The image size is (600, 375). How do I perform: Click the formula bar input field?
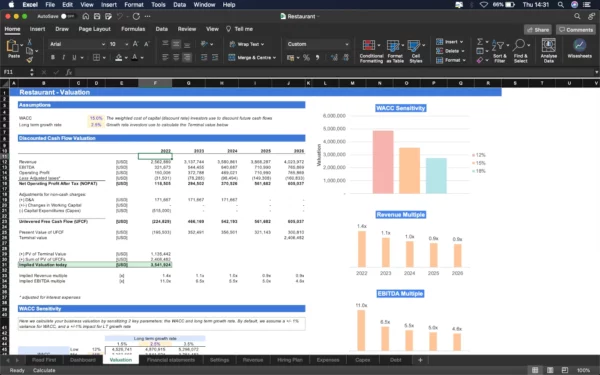pos(334,72)
